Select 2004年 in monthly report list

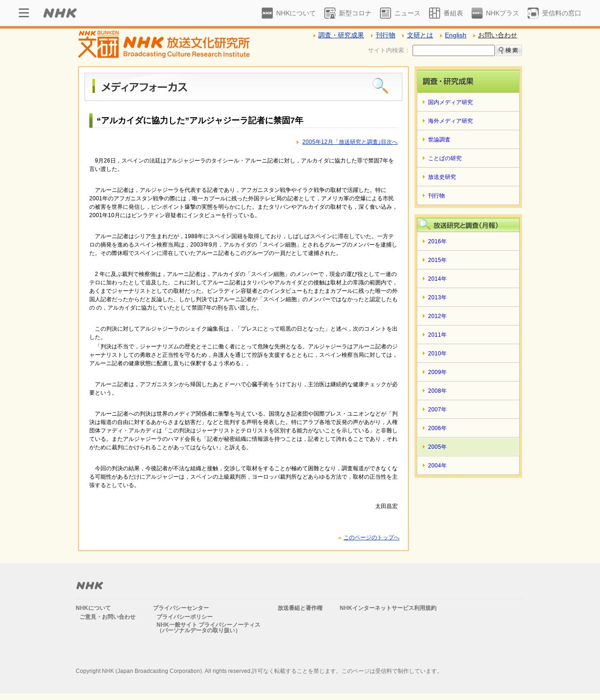(468, 466)
